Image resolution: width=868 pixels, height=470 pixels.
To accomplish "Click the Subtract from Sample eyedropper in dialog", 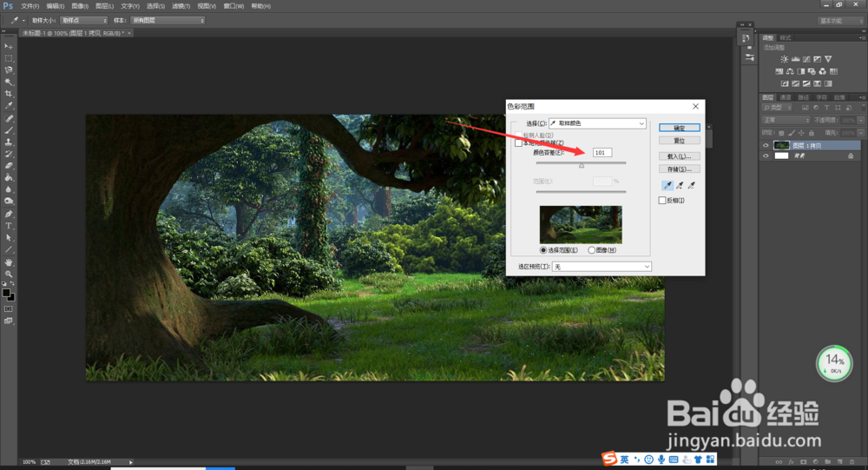I will pyautogui.click(x=692, y=186).
